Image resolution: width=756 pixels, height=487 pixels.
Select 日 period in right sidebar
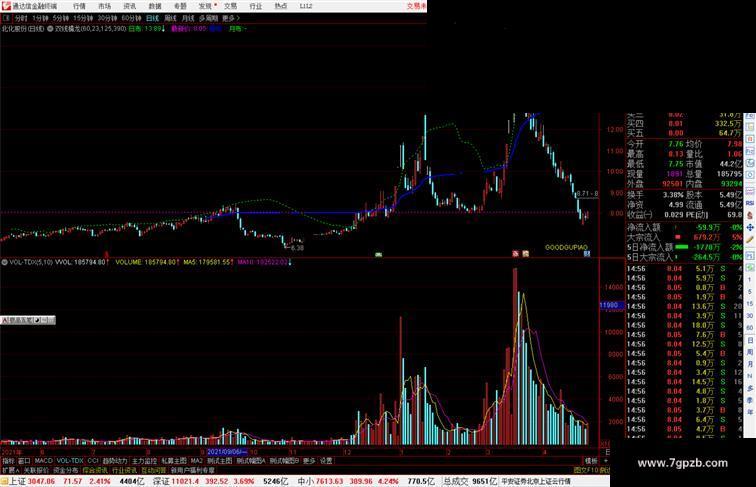750,340
